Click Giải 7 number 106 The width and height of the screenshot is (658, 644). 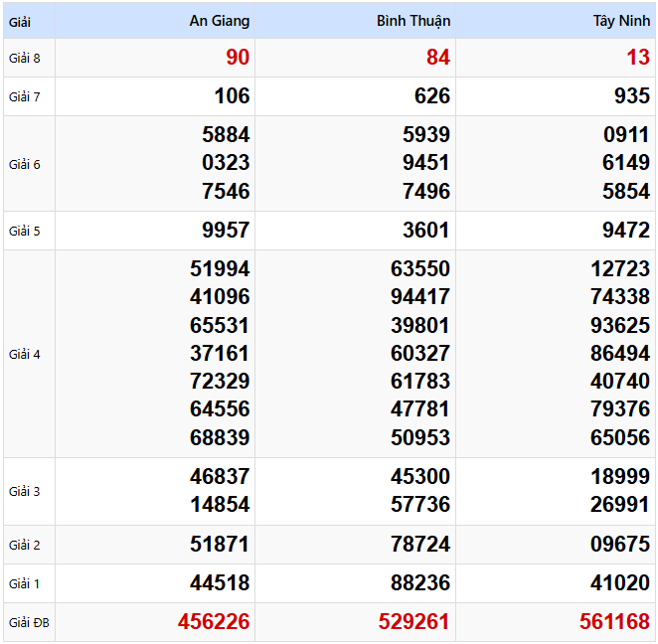point(232,96)
